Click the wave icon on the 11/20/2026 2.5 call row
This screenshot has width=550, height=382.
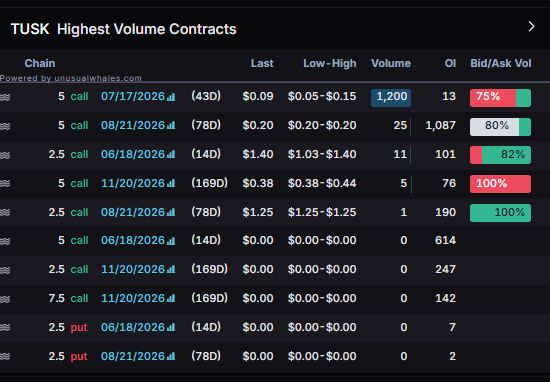tap(5, 270)
